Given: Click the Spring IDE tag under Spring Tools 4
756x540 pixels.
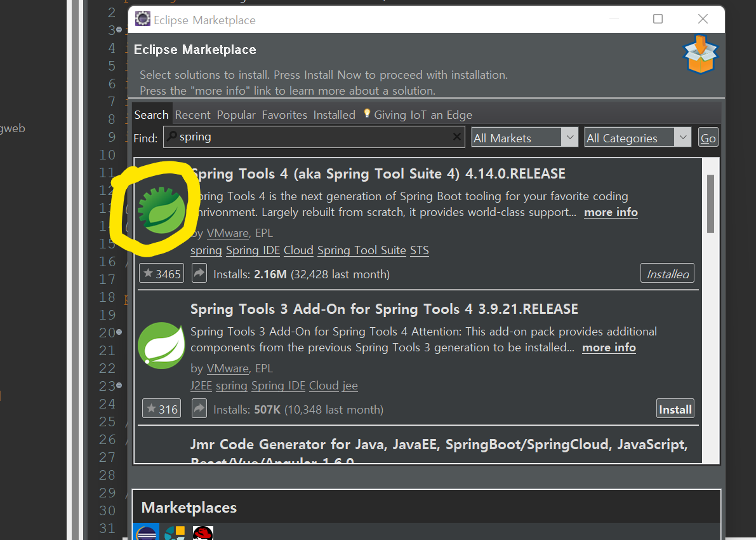Looking at the screenshot, I should [x=253, y=250].
